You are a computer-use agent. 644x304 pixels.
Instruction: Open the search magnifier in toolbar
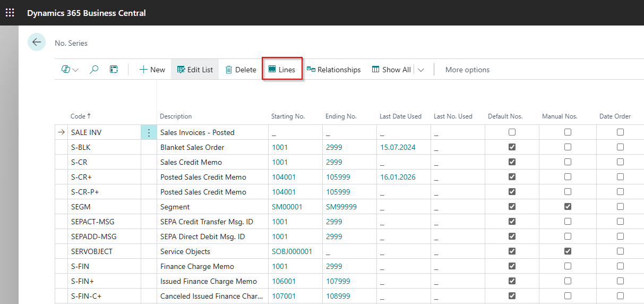coord(94,70)
